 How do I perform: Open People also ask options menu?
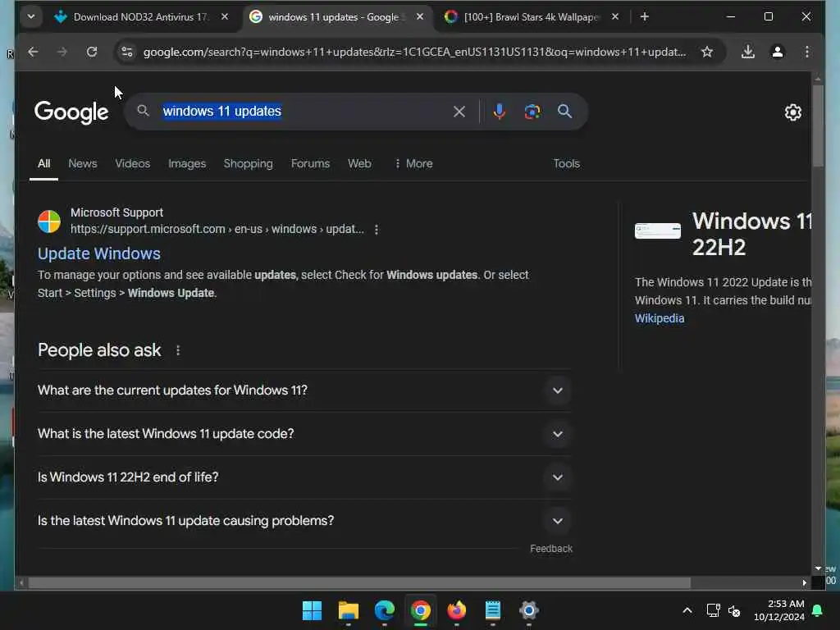coord(178,350)
